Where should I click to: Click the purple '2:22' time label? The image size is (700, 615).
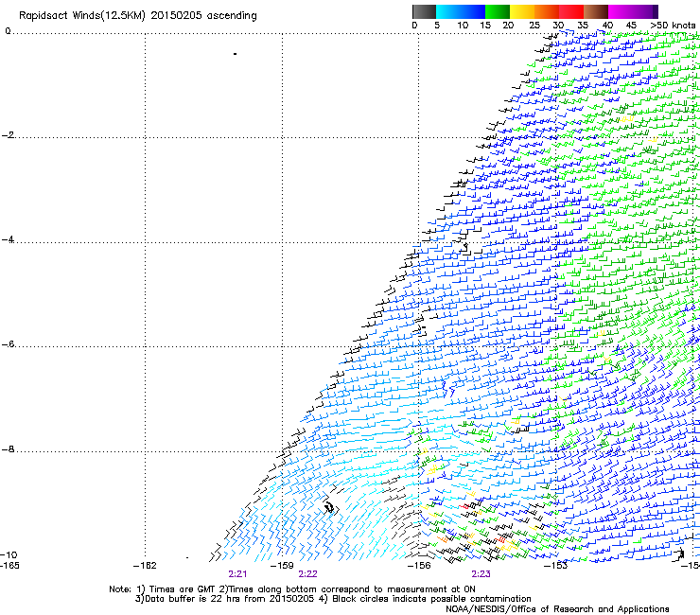point(307,574)
